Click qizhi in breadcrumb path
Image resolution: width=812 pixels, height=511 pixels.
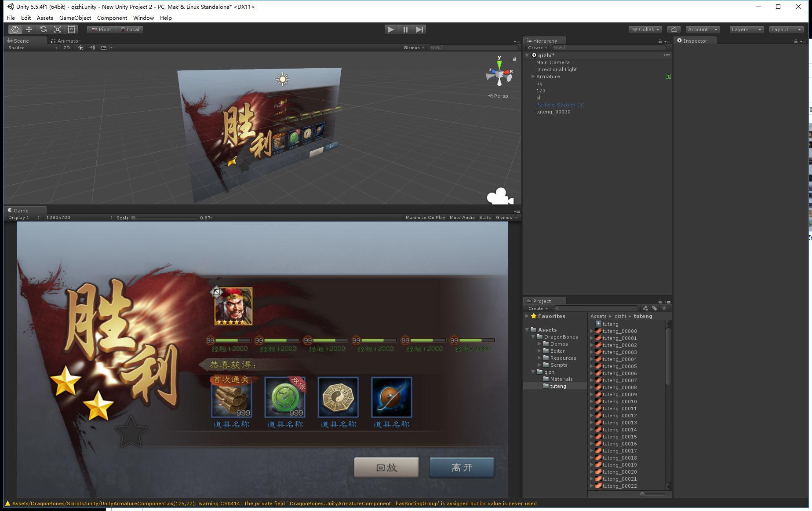[x=620, y=316]
